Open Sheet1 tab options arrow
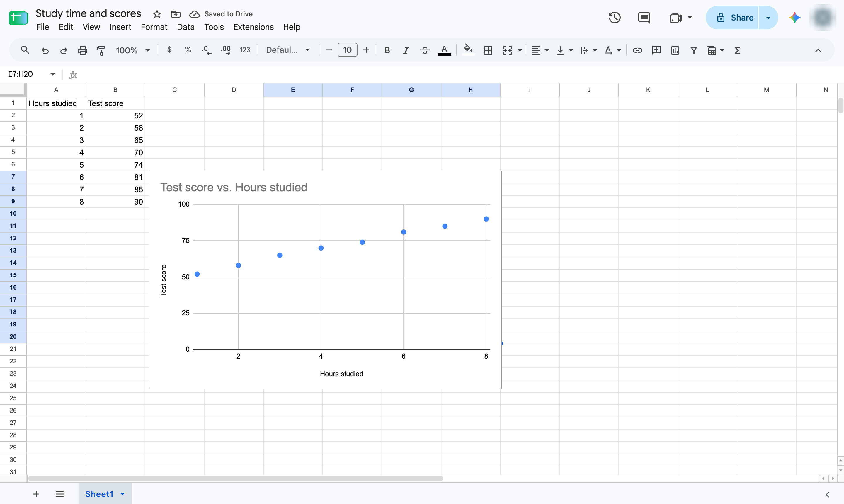 (122, 494)
